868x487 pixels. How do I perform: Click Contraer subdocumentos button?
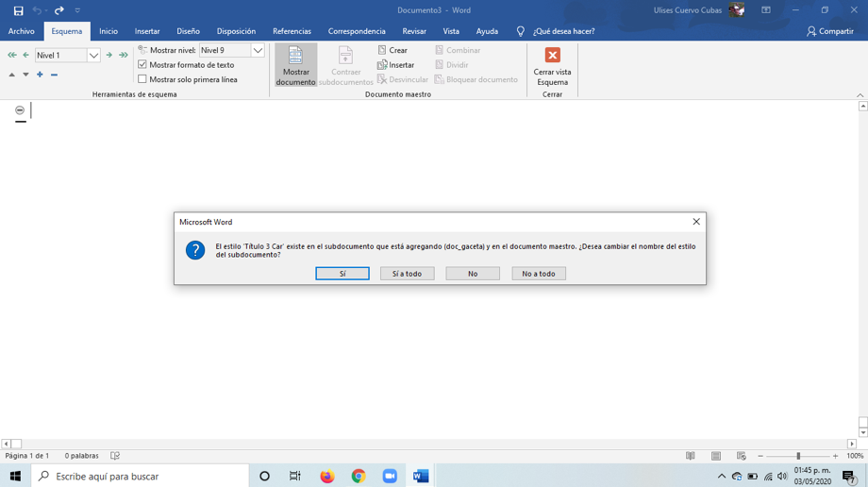pyautogui.click(x=346, y=65)
